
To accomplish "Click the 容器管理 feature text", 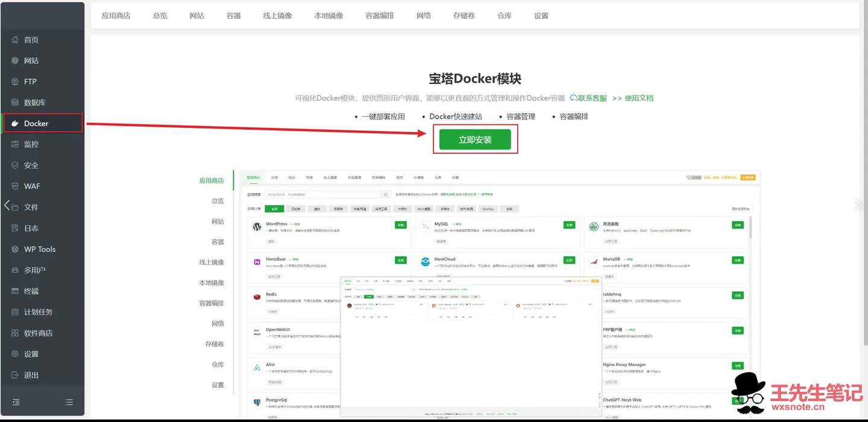I will coord(521,116).
